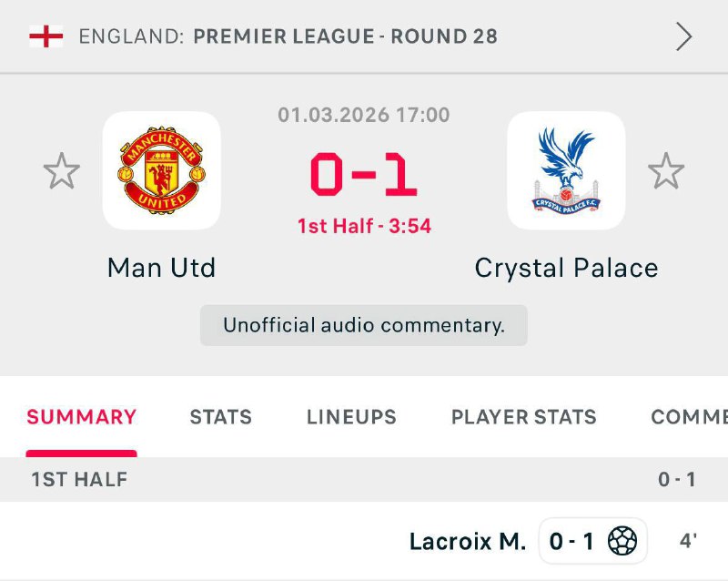
Task: Favorite Man Utd with the star
Action: click(62, 171)
